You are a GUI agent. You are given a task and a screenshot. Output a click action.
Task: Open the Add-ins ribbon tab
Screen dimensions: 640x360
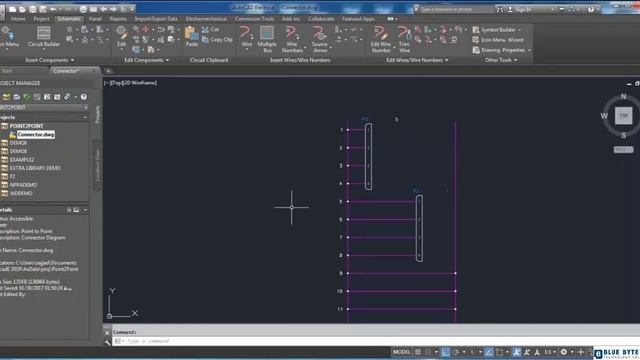291,19
